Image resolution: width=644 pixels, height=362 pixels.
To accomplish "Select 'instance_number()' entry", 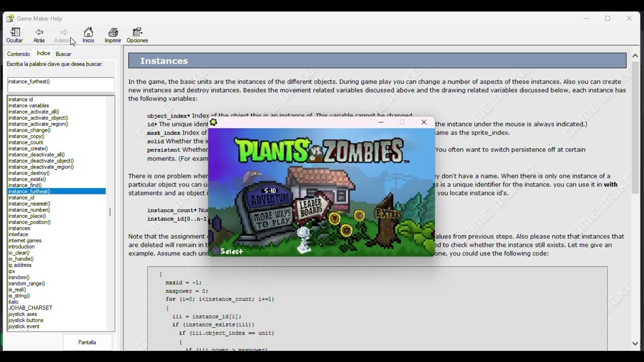I will (x=29, y=210).
